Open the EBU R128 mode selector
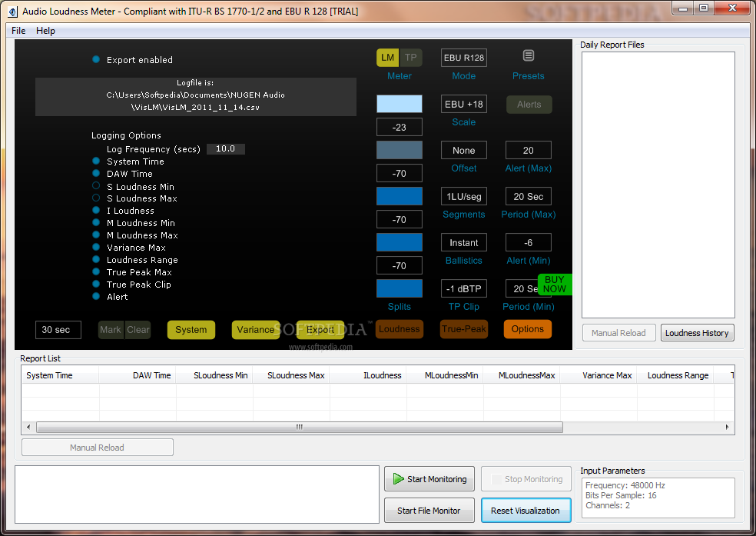 coord(464,58)
